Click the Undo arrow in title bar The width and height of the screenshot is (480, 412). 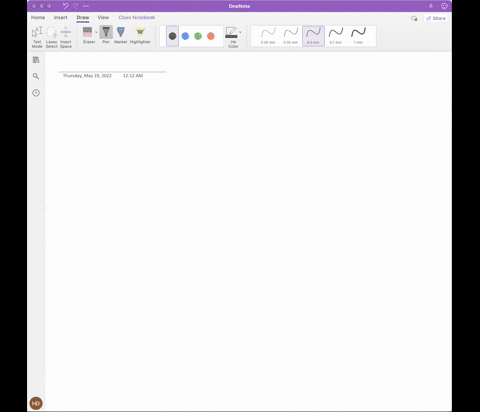pyautogui.click(x=65, y=6)
